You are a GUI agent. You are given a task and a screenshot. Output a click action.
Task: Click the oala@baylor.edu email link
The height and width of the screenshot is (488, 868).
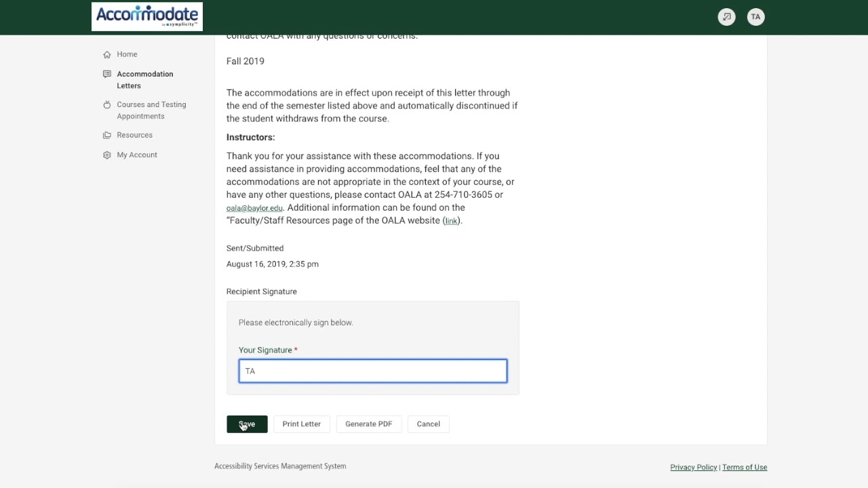coord(254,208)
